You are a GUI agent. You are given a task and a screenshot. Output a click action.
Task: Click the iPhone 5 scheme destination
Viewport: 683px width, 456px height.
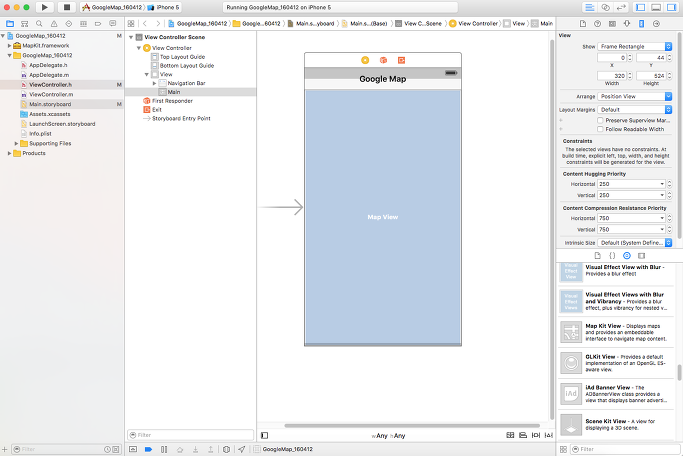coord(163,7)
